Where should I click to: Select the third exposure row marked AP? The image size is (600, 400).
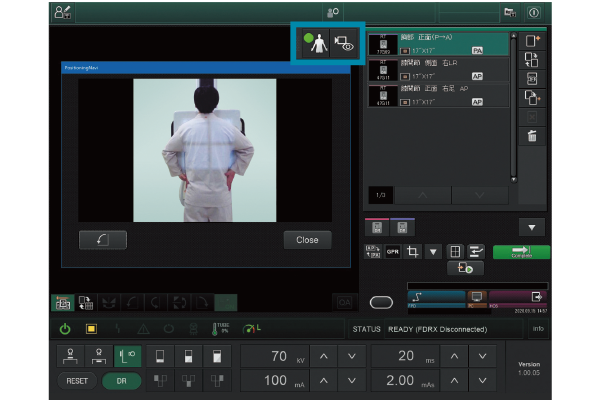pos(438,95)
